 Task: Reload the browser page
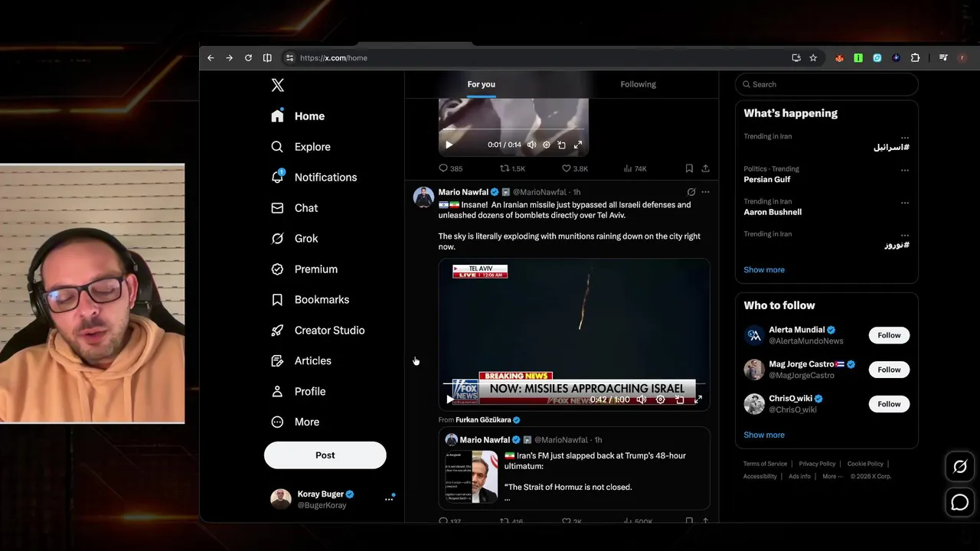(x=248, y=58)
